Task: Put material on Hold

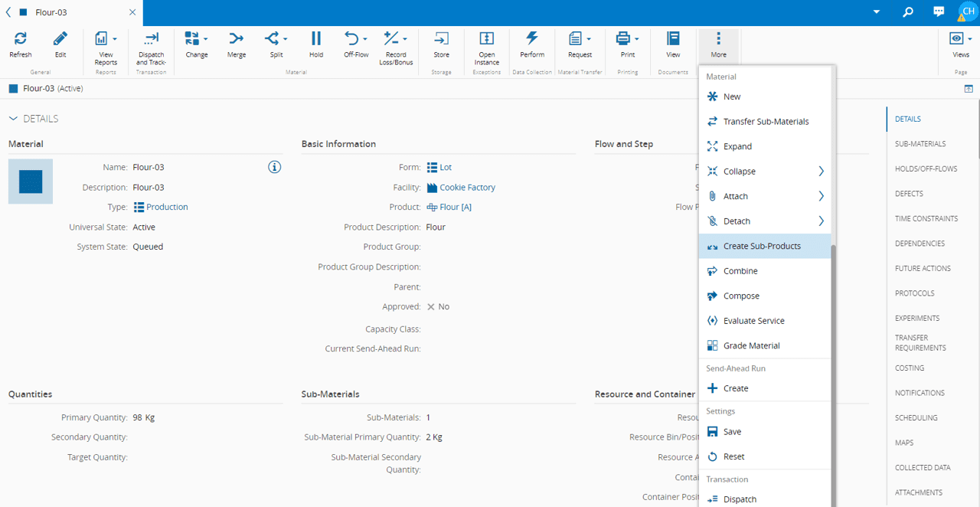Action: (x=316, y=40)
